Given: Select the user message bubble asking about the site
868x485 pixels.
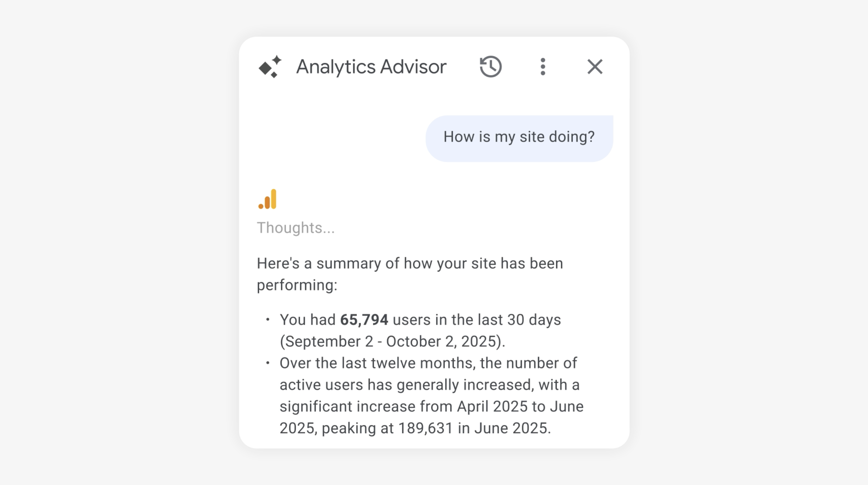Looking at the screenshot, I should pos(519,137).
